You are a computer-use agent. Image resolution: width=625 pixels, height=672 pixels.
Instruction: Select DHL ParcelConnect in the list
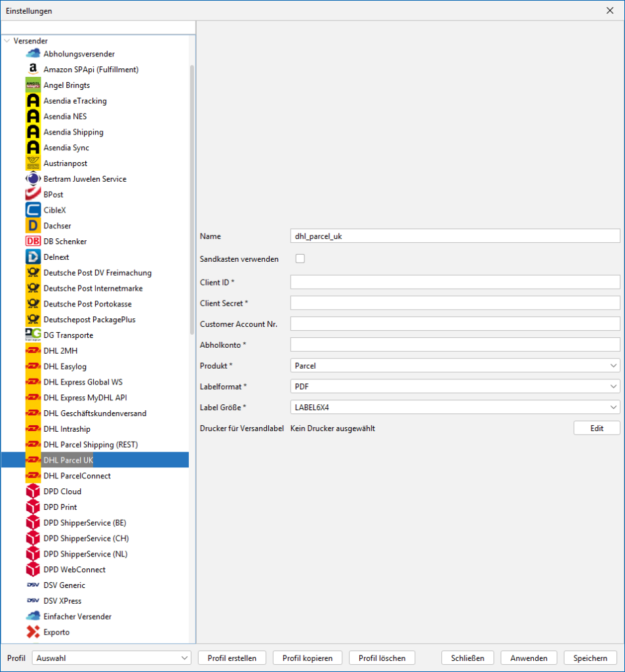[x=77, y=476]
